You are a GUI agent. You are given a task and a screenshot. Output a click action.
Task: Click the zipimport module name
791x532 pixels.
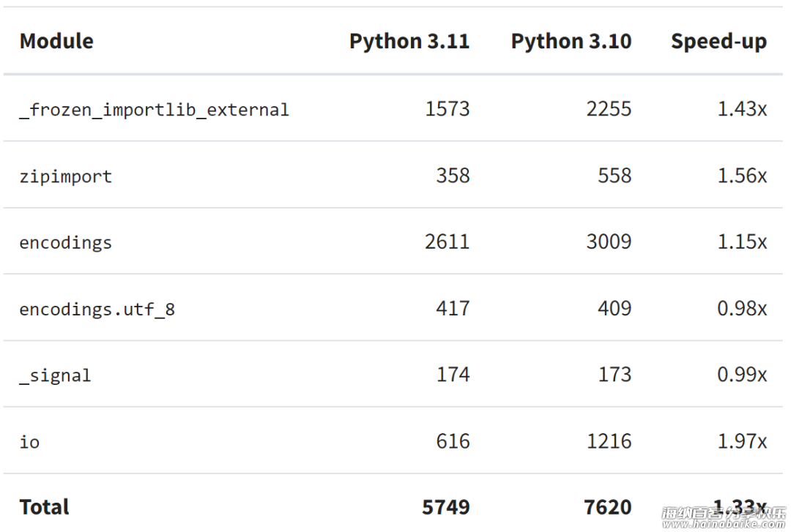point(66,176)
